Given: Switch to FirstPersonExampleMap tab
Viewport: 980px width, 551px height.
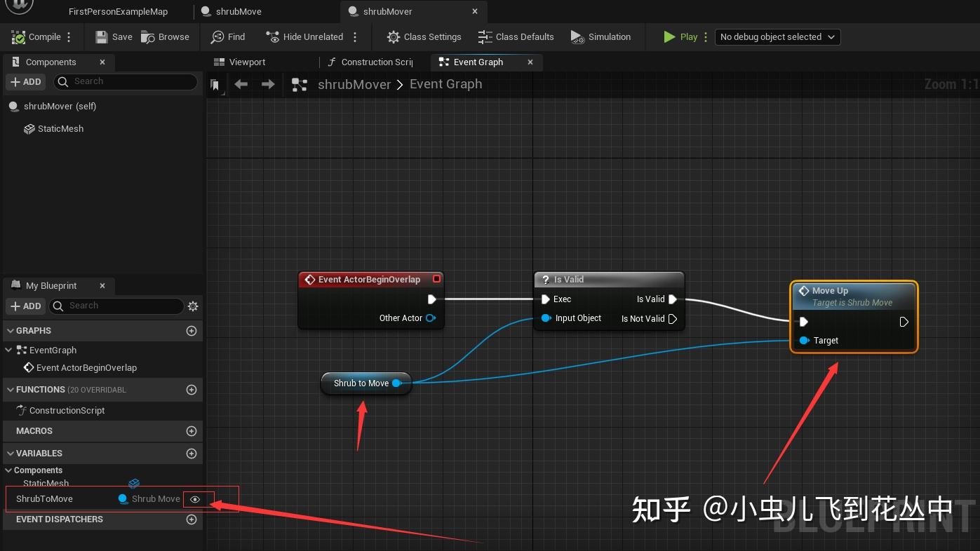Looking at the screenshot, I should tap(118, 12).
